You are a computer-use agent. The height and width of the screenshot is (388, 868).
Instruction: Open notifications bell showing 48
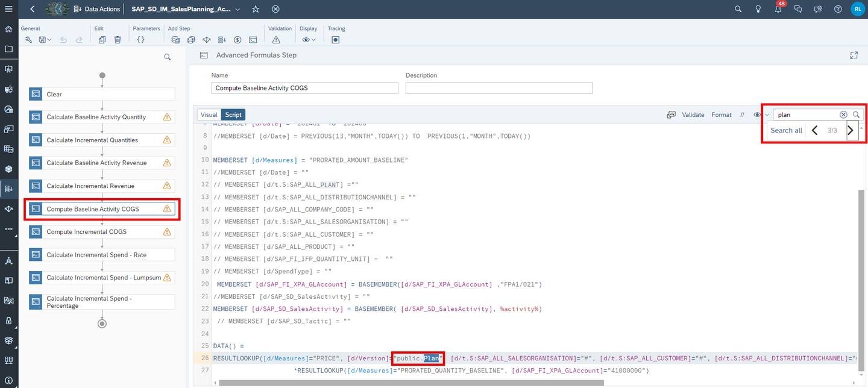(x=779, y=8)
